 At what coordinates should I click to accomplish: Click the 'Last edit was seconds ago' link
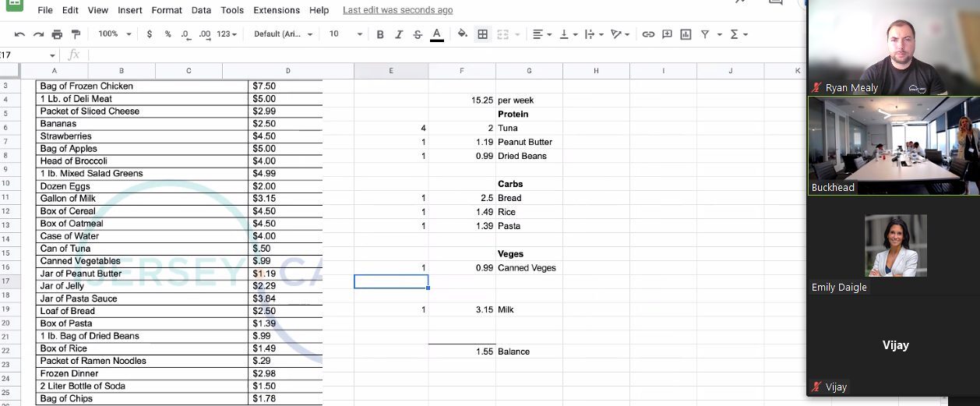click(397, 10)
